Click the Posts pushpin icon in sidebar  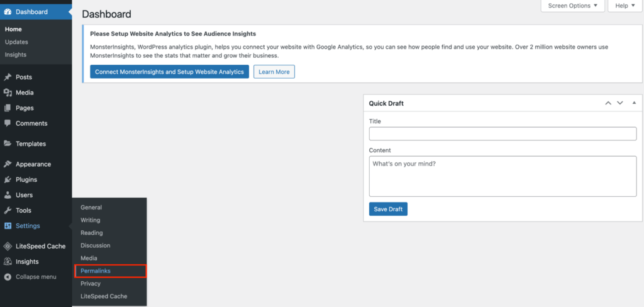8,77
